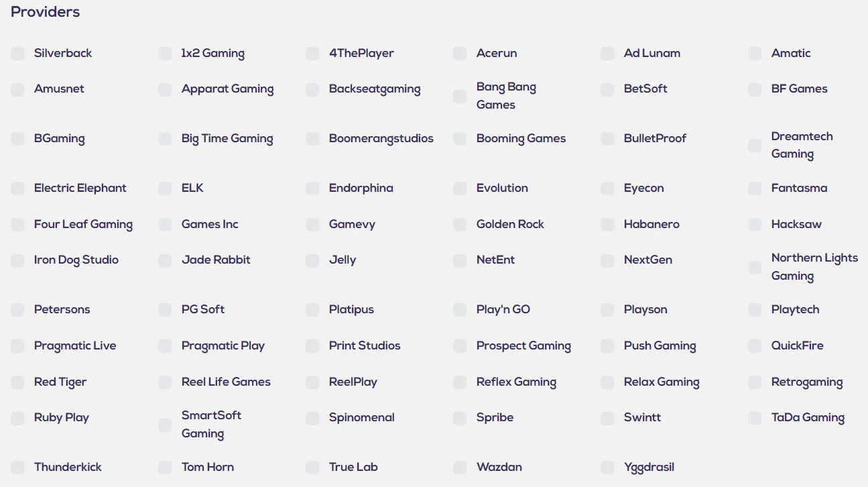This screenshot has width=868, height=487.
Task: Tick the Northern Lights Gaming checkbox
Action: click(755, 268)
